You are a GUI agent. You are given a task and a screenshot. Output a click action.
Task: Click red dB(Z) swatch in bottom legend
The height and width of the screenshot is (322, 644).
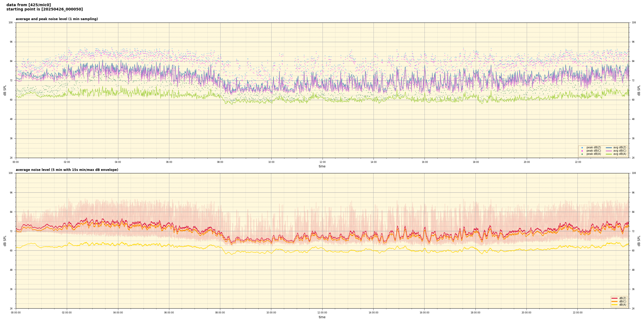(614, 298)
